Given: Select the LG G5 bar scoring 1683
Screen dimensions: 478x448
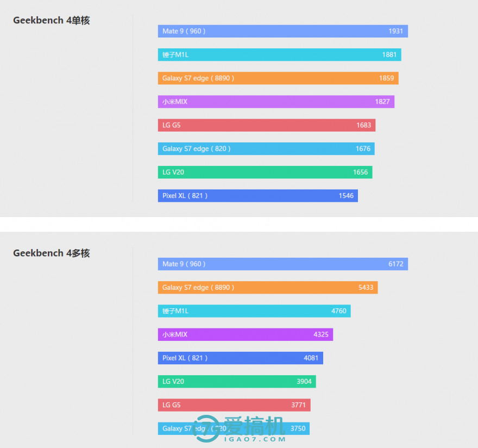Looking at the screenshot, I should tap(266, 125).
